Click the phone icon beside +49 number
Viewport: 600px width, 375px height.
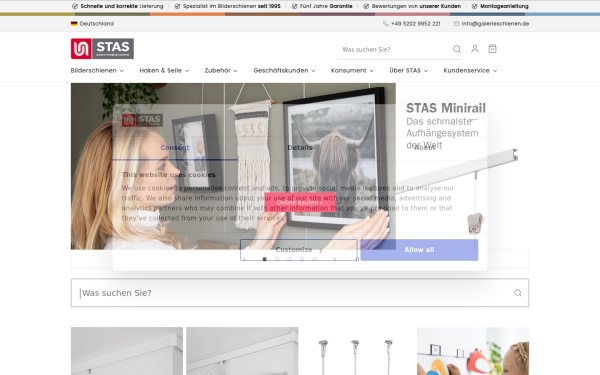tap(386, 24)
